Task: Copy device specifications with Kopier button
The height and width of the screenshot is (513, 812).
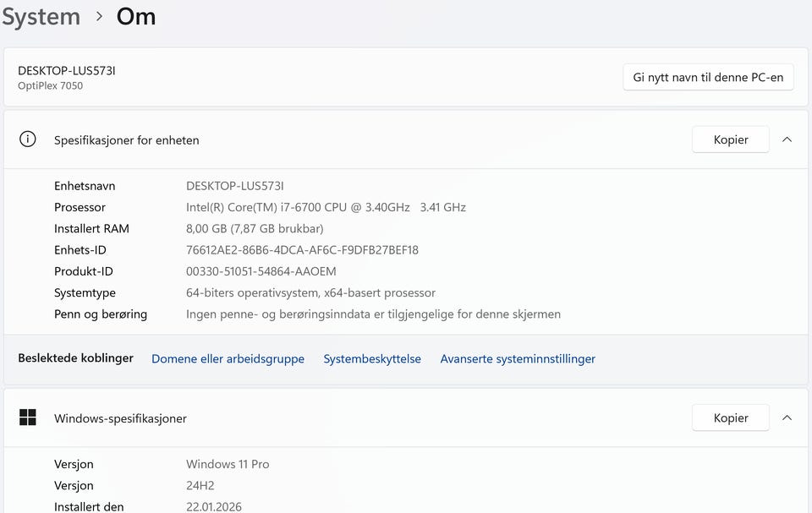Action: [x=730, y=139]
